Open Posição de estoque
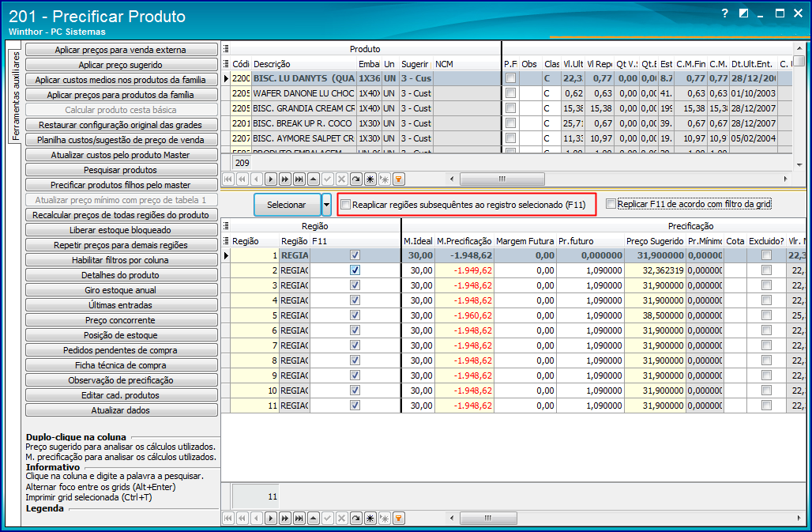The height and width of the screenshot is (532, 812). click(121, 335)
